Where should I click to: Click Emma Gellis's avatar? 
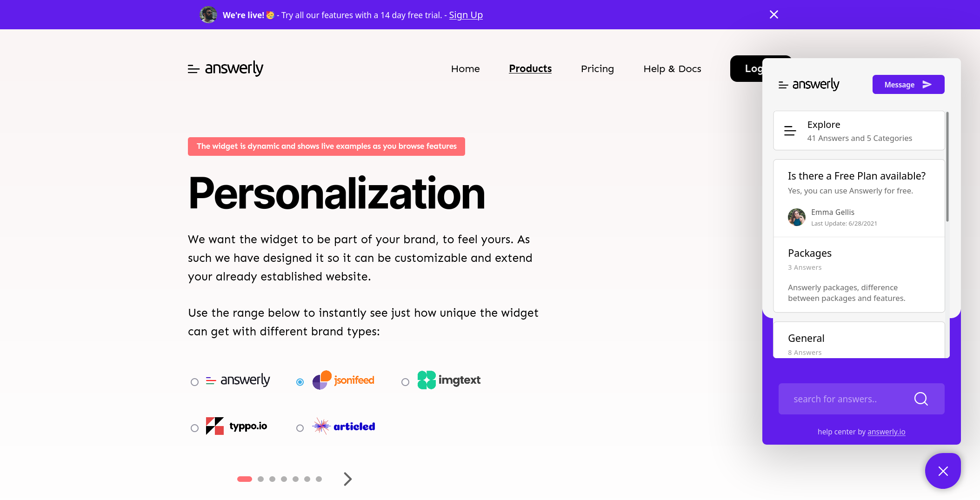[797, 217]
